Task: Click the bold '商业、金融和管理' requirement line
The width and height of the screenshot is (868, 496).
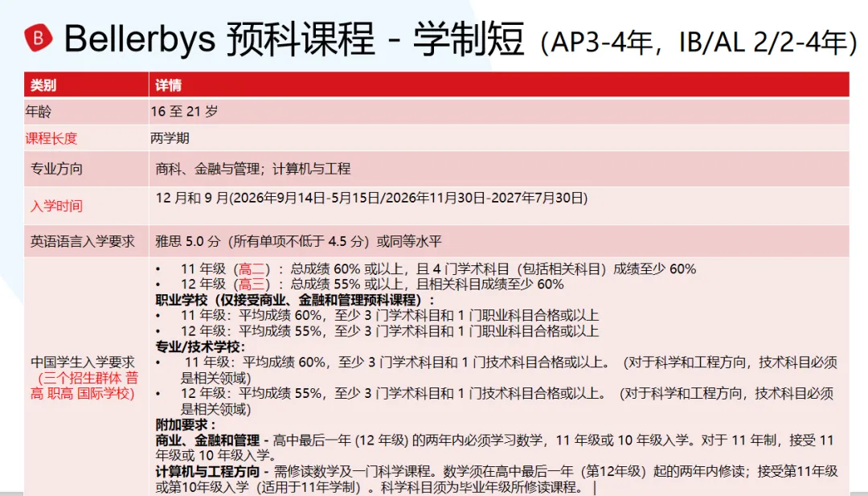Action: [494, 448]
